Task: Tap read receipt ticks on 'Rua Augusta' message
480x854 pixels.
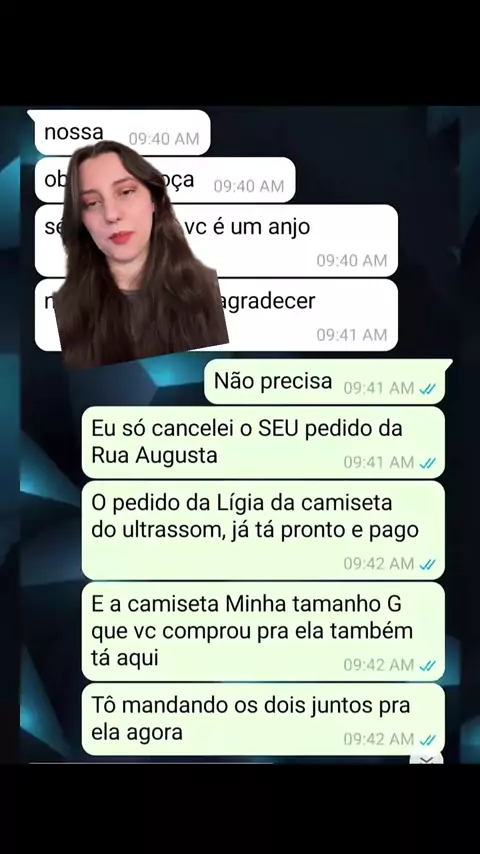Action: tap(428, 462)
